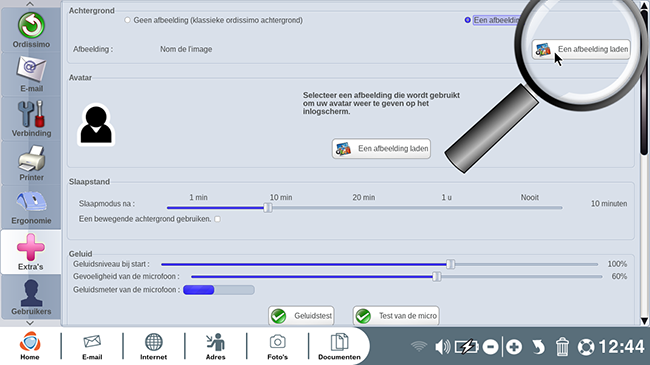Image resolution: width=650 pixels, height=365 pixels.
Task: Open the Verbinding tools section
Action: point(31,119)
